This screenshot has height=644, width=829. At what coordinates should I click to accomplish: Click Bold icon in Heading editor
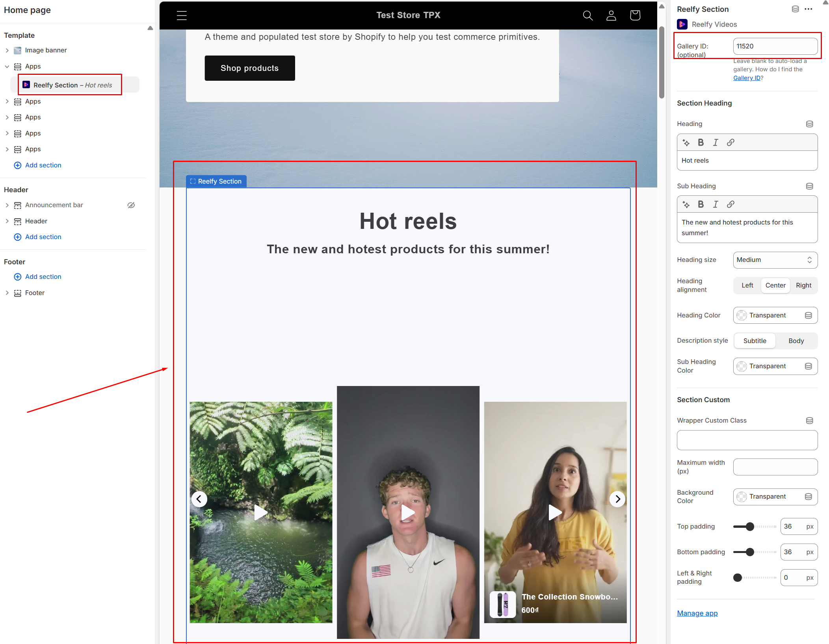click(x=701, y=143)
